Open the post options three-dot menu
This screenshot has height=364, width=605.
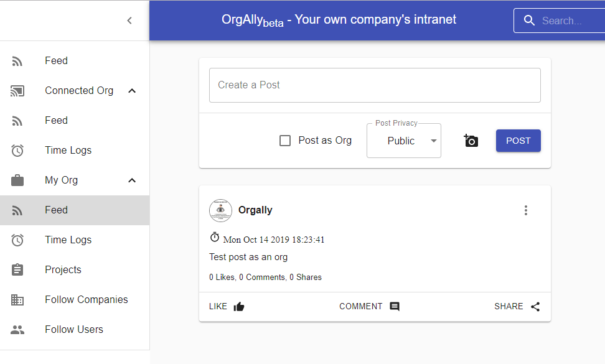(525, 210)
